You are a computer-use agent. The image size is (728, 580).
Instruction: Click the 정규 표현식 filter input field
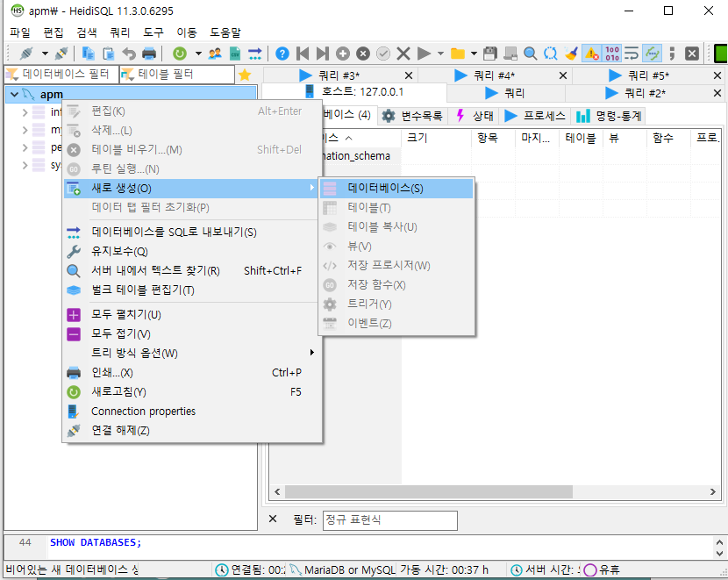(x=390, y=520)
